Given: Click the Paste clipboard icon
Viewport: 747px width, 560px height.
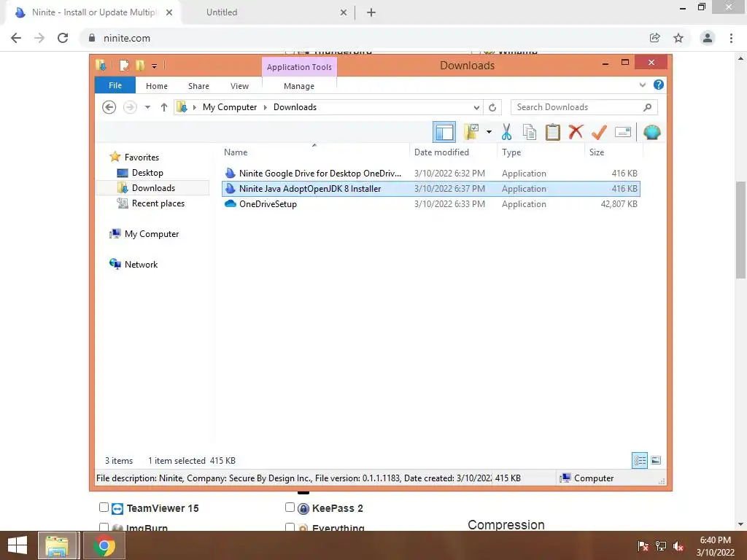Looking at the screenshot, I should [553, 132].
